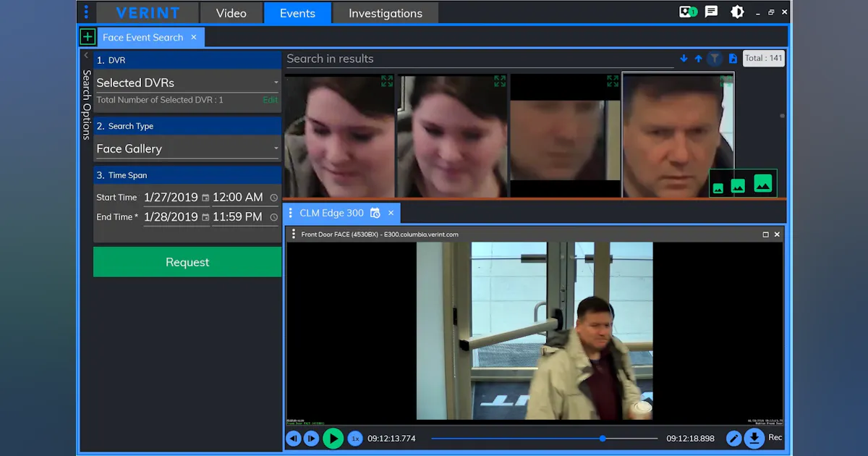868x456 pixels.
Task: Click the 11:59 PM end time field
Action: pos(237,216)
